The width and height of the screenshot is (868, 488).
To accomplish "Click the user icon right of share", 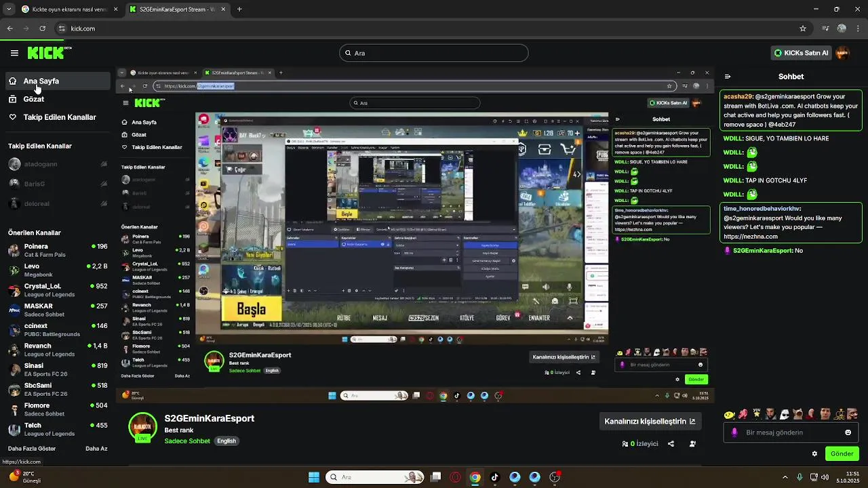I will (x=692, y=444).
